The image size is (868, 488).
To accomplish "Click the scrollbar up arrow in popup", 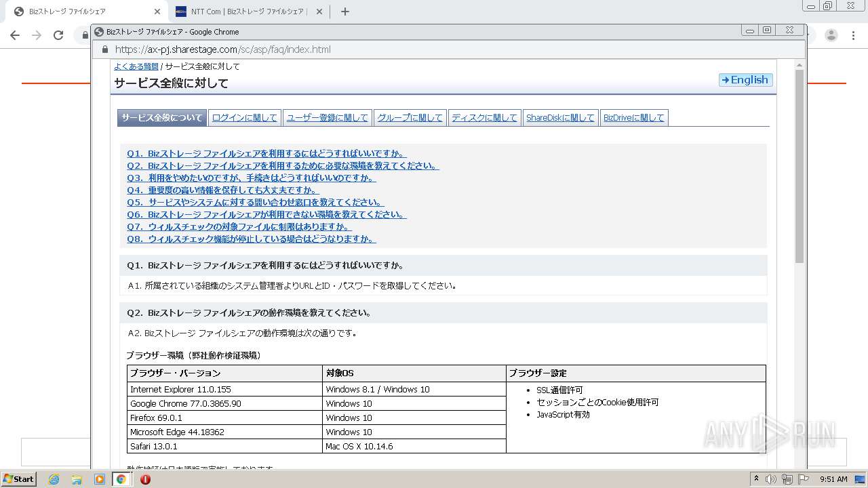I will click(799, 65).
